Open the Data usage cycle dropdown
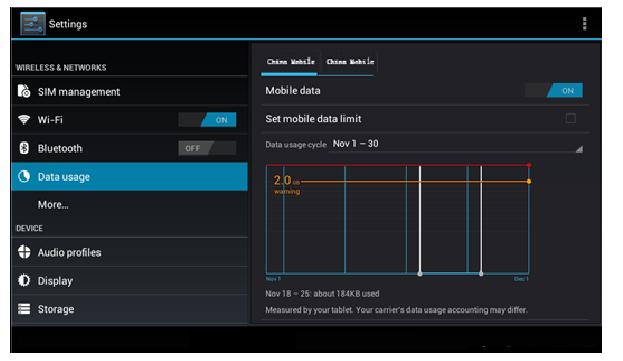 [x=456, y=145]
